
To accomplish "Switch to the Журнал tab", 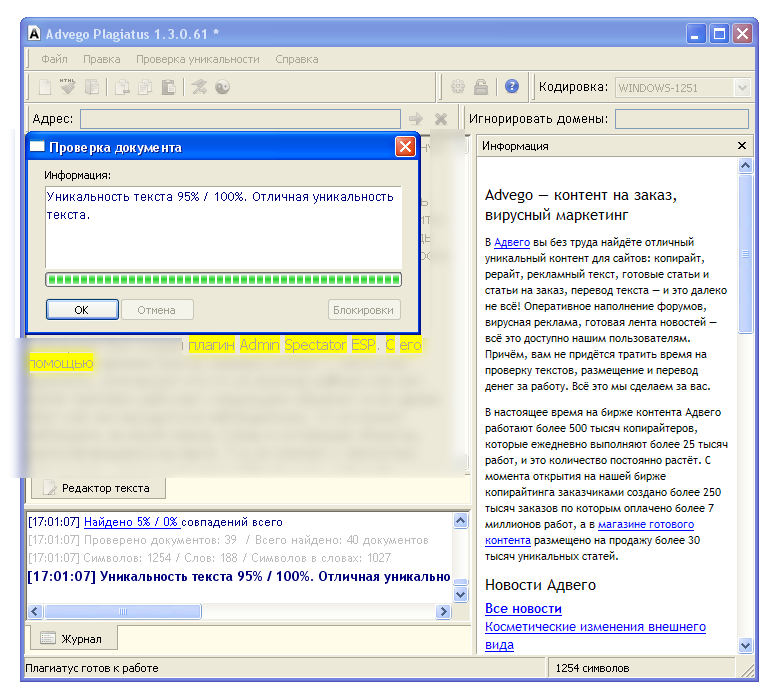I will pos(73,639).
